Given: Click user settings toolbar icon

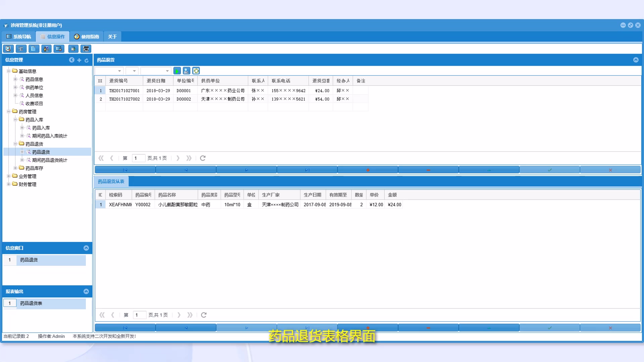Looking at the screenshot, I should click(x=46, y=49).
